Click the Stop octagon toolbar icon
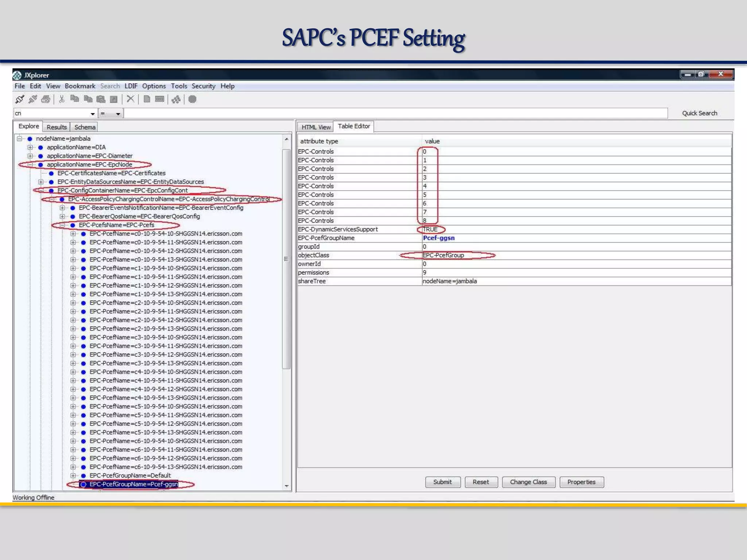Viewport: 747px width, 560px height. [x=193, y=99]
